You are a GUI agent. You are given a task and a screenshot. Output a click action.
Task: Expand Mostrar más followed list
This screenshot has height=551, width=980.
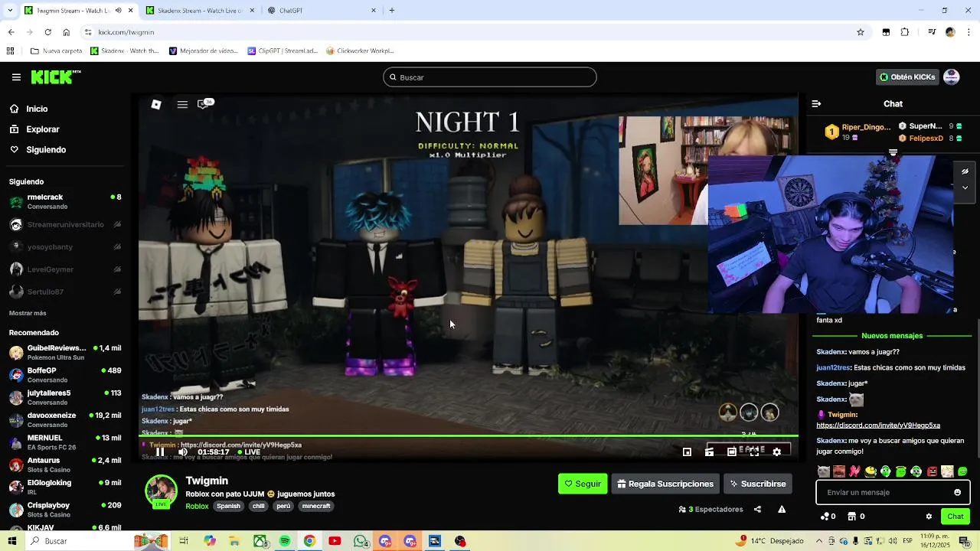tap(28, 313)
